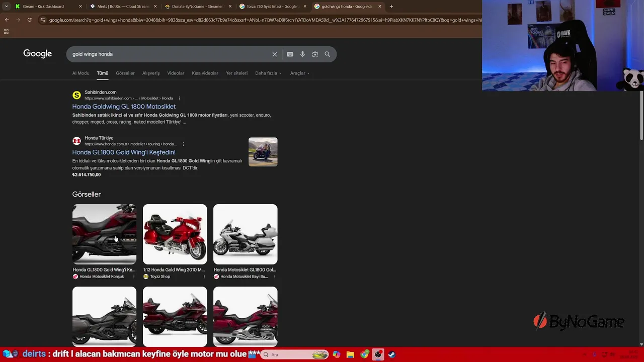Open a new tab with the plus button
The image size is (644, 362).
(391, 7)
